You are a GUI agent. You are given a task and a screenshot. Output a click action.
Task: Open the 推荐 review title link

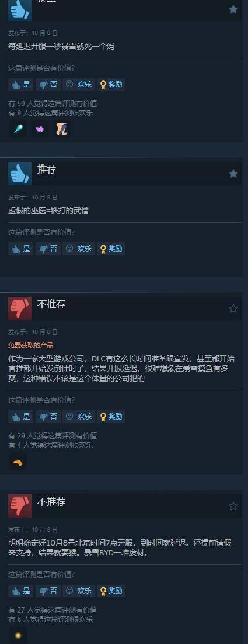[x=47, y=169]
